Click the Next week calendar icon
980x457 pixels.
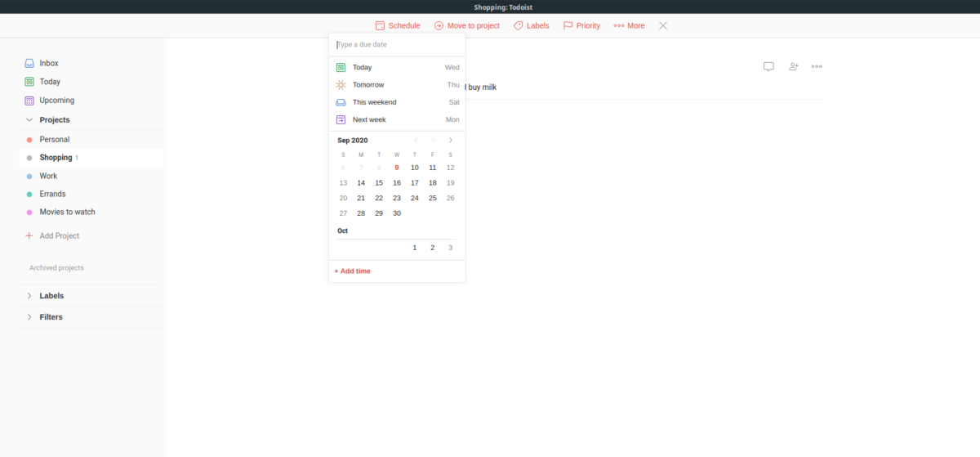[341, 119]
